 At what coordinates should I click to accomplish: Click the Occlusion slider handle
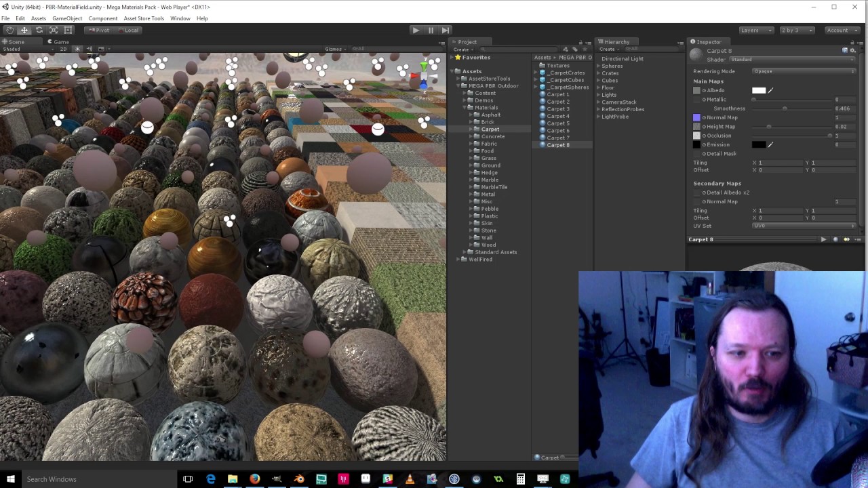(x=829, y=136)
